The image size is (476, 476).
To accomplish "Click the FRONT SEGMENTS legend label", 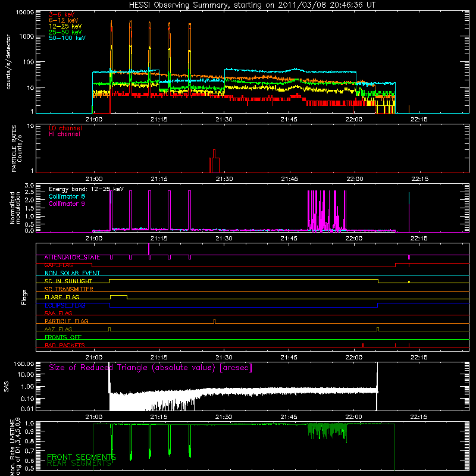I will click(x=82, y=457).
